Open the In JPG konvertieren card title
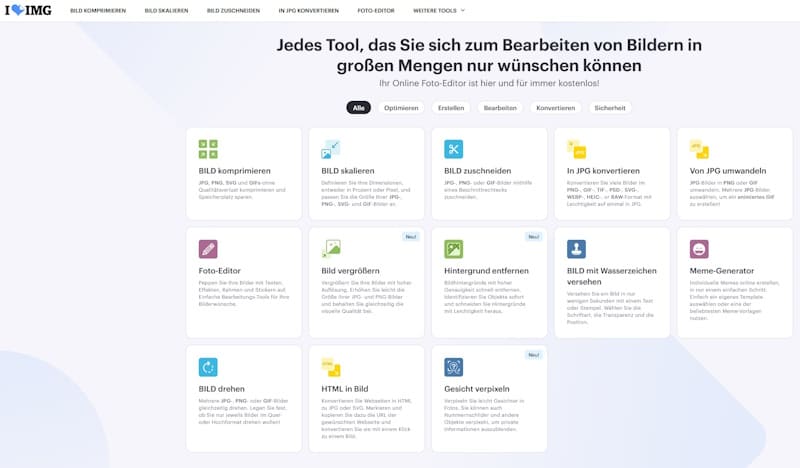Viewport: 800px width, 468px height. click(x=603, y=171)
